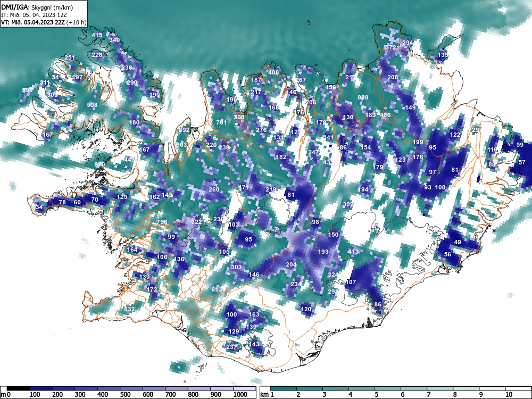Image resolution: width=532 pixels, height=399 pixels.
Task: Click visibility value 903 on the map
Action: (182, 145)
